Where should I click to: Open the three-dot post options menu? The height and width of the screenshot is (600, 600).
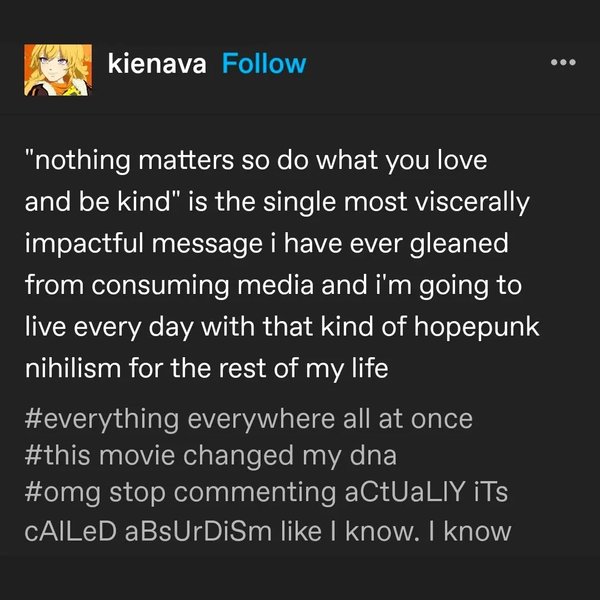click(x=565, y=61)
